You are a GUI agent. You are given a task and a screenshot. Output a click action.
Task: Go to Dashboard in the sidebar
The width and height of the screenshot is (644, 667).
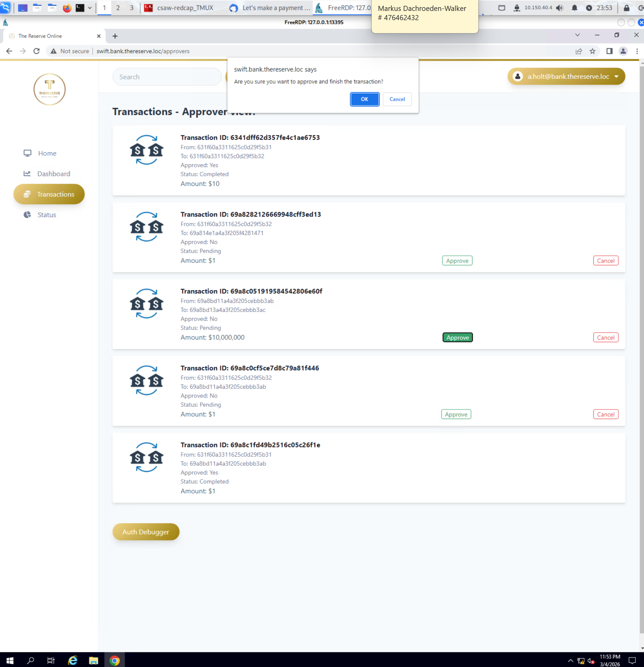53,174
